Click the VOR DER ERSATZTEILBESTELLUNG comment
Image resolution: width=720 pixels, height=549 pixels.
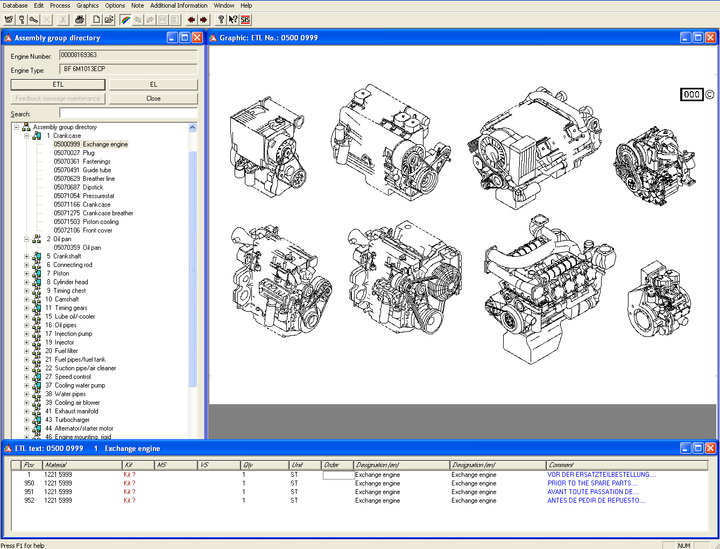coord(602,475)
